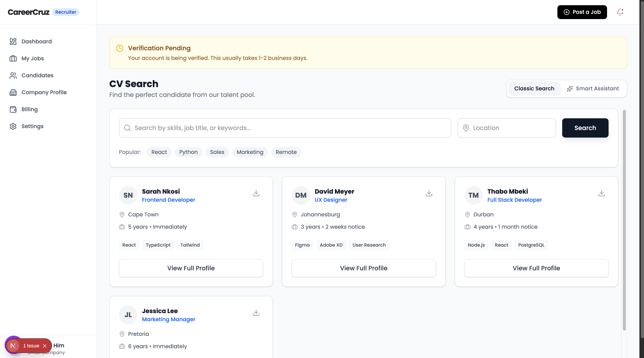View David Meyer's full profile
Screen dimensions: 644x358
click(364, 268)
